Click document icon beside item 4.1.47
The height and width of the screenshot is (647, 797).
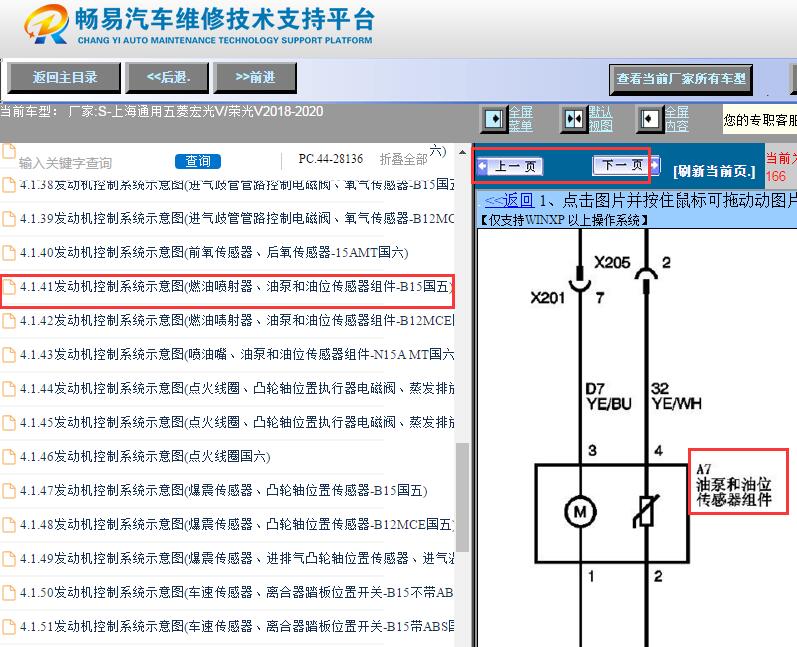pos(9,490)
